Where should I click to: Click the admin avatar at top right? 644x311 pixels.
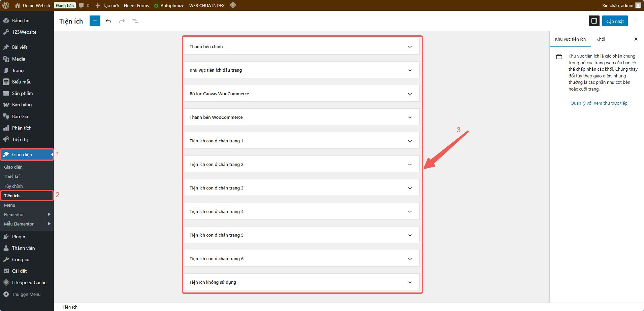638,5
